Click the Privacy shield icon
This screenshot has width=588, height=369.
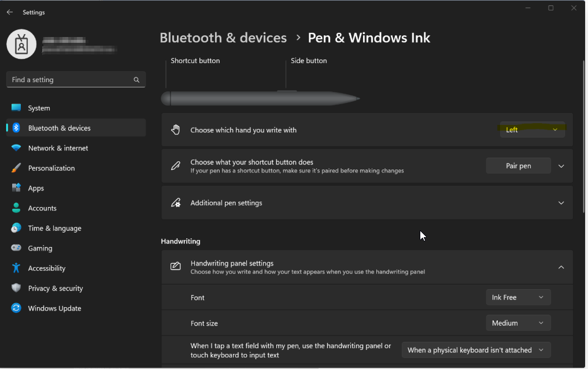pyautogui.click(x=16, y=287)
